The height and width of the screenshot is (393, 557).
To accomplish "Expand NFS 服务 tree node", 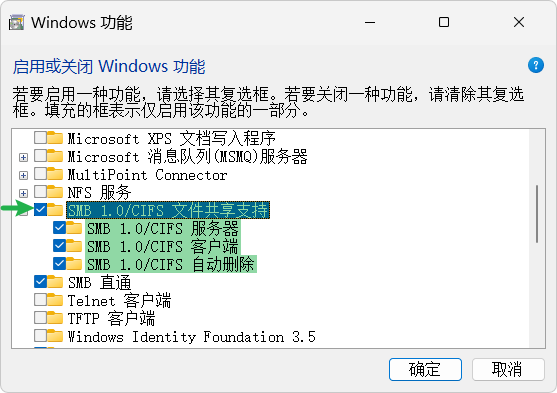I will coord(23,193).
